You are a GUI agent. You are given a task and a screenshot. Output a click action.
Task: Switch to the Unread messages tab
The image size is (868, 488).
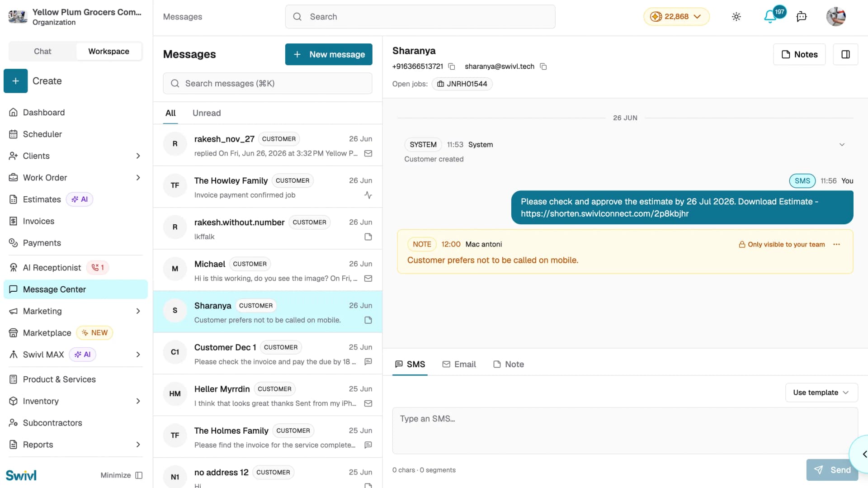click(207, 113)
